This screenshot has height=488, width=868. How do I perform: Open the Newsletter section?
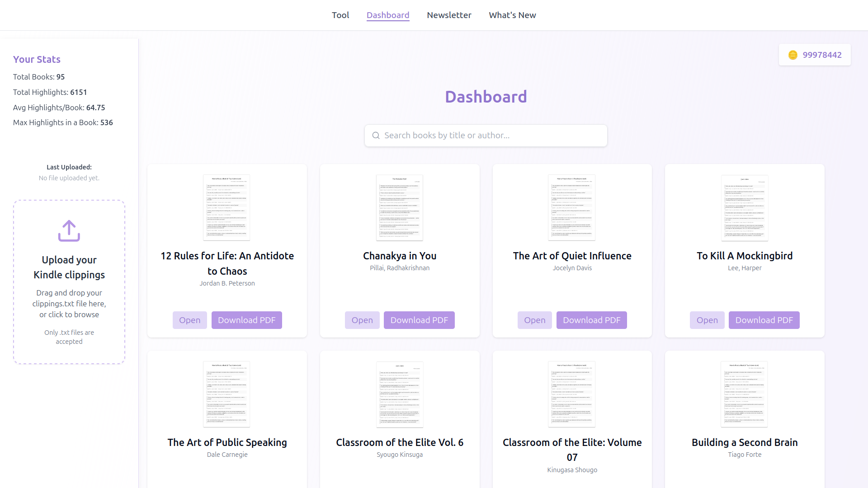pyautogui.click(x=449, y=15)
